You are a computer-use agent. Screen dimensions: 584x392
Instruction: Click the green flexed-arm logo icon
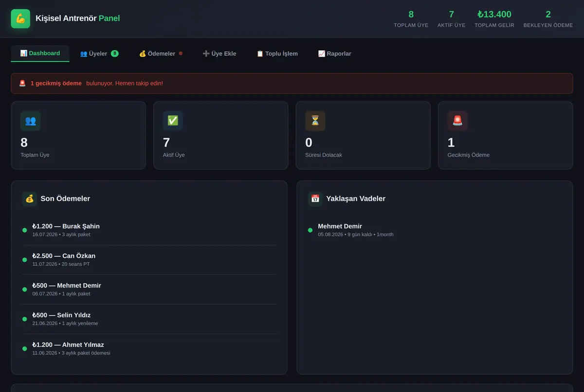tap(20, 19)
